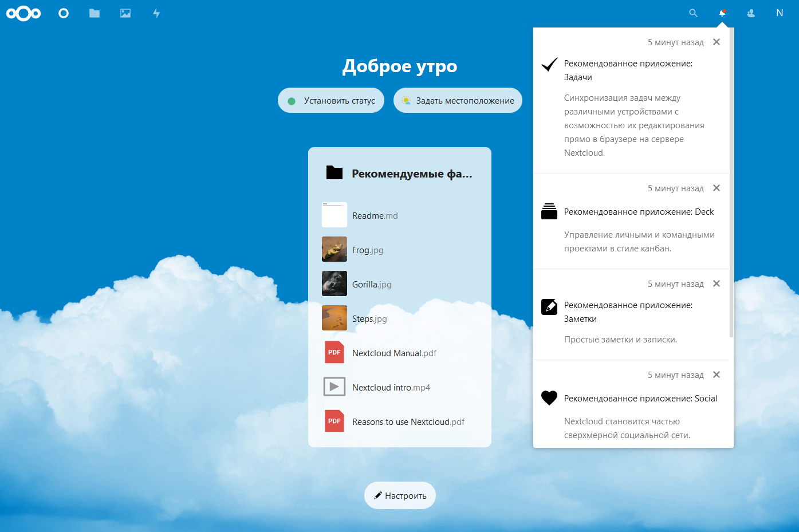Click the Nextcloud logo

pyautogui.click(x=23, y=13)
